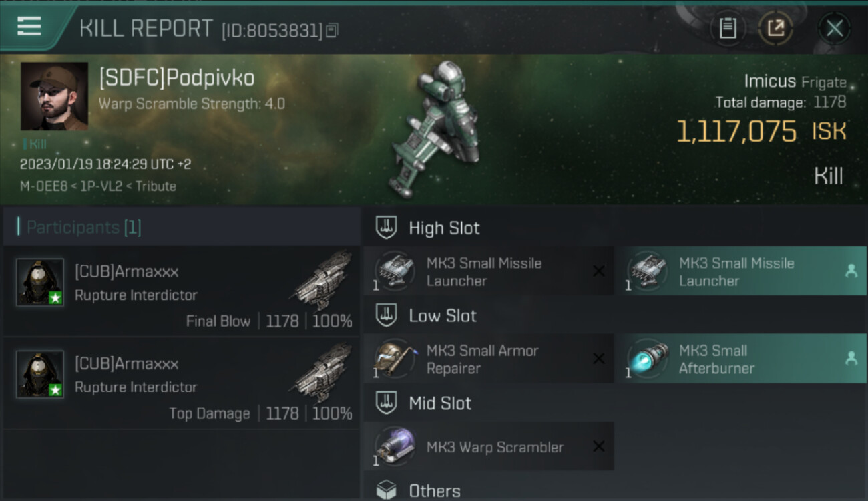Copy the kill report ID icon
This screenshot has height=501, width=868.
pos(332,30)
